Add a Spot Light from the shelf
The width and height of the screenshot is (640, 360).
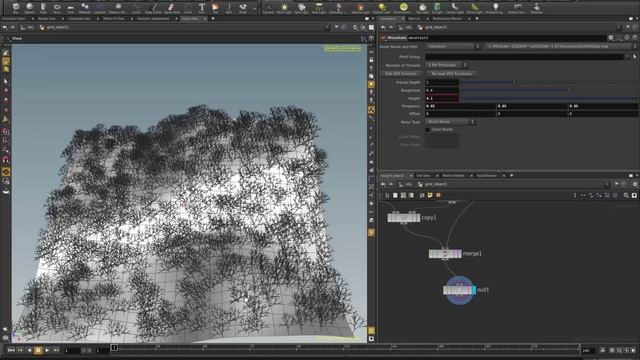(301, 8)
